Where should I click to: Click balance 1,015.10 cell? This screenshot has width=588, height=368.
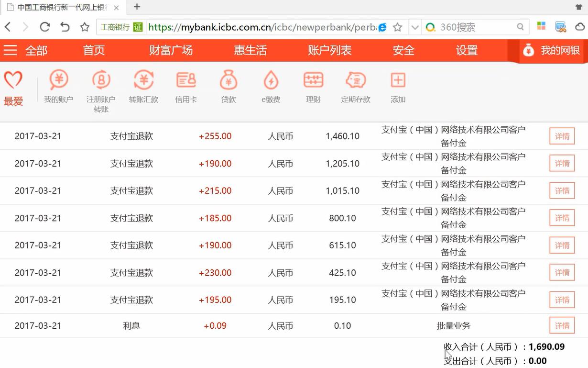342,191
